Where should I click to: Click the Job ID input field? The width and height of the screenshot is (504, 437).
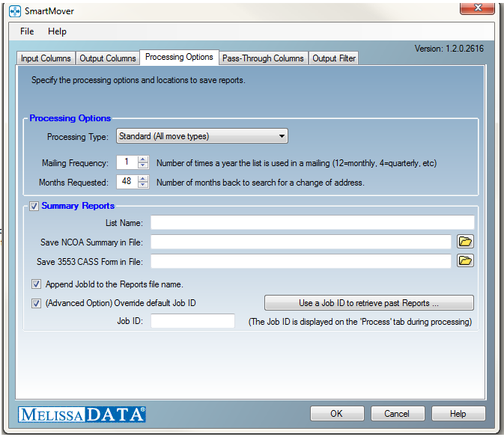(192, 321)
